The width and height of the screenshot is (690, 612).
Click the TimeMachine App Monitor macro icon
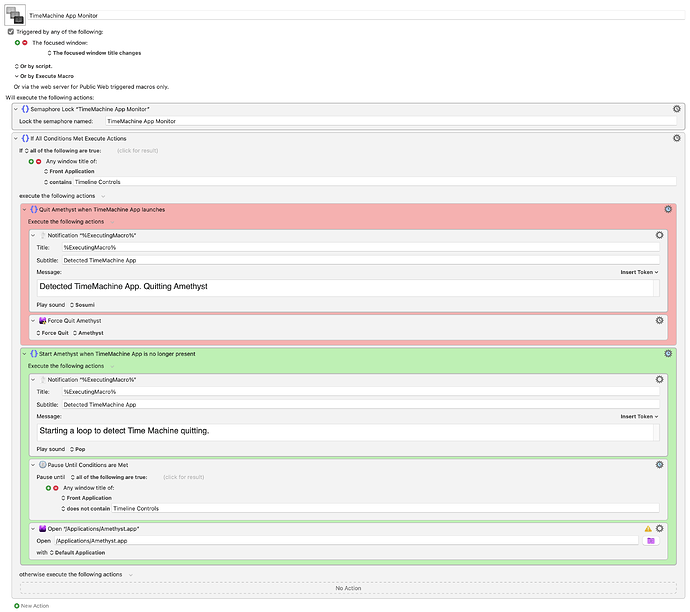coord(15,15)
